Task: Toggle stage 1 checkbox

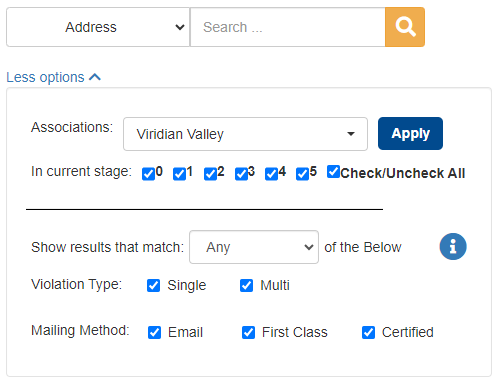Action: pyautogui.click(x=179, y=174)
